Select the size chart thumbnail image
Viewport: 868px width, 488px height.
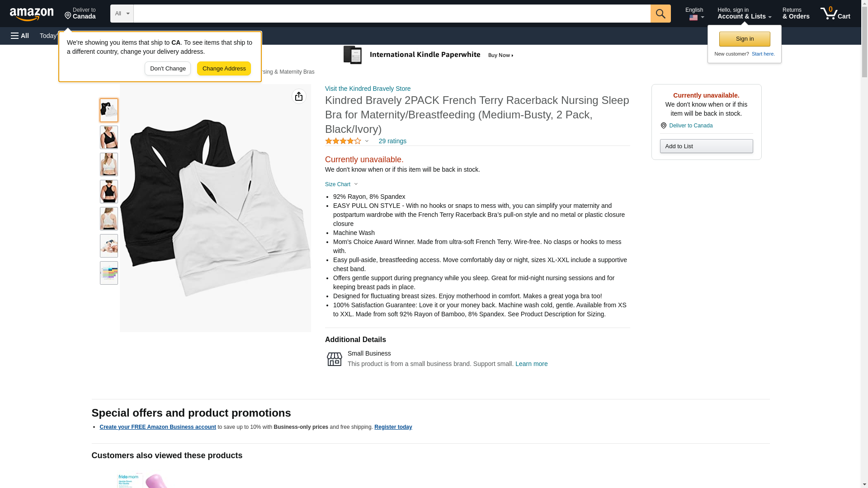tap(109, 273)
